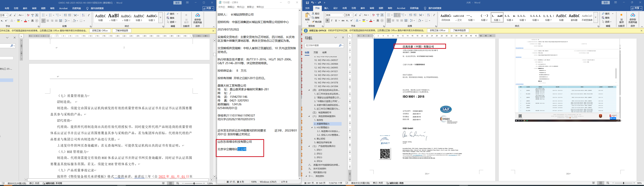Toggle numbered list in the right Word window
This screenshot has width=644, height=186.
click(x=396, y=15)
